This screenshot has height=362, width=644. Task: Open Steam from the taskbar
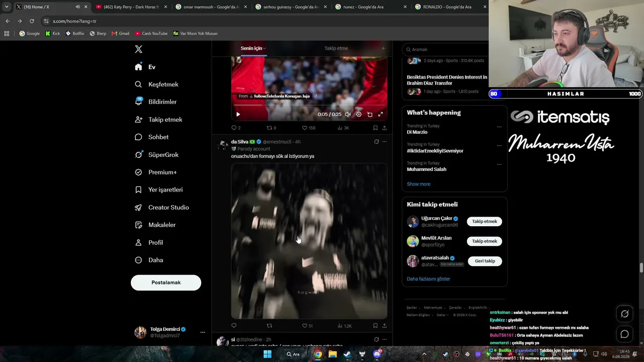pyautogui.click(x=347, y=354)
